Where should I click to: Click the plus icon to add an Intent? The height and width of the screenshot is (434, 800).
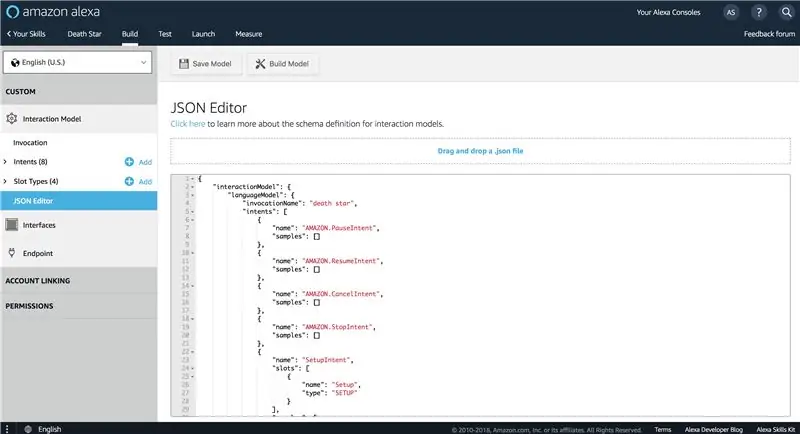pos(129,162)
